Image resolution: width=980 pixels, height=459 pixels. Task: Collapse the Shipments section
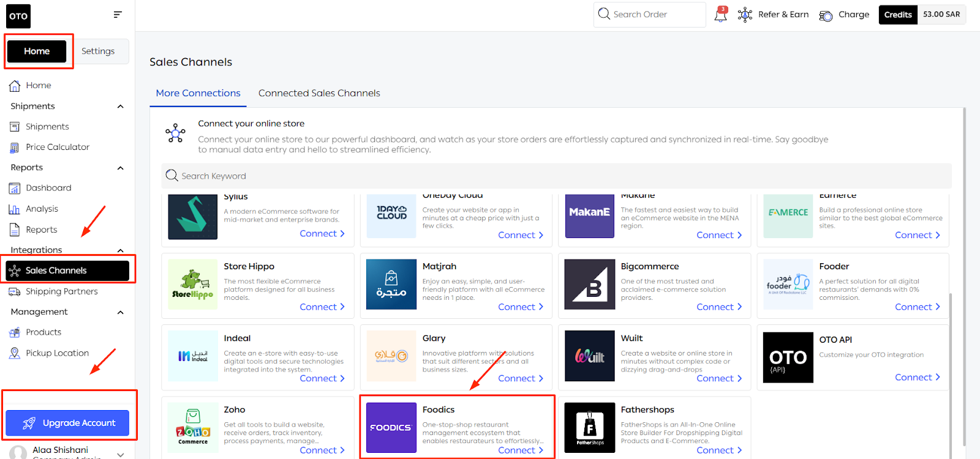pos(121,106)
